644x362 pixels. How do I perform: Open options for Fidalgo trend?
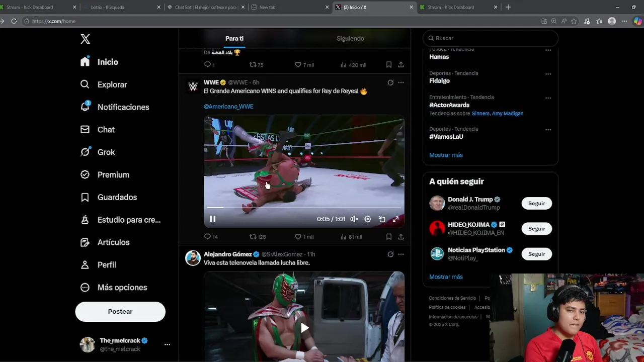548,74
